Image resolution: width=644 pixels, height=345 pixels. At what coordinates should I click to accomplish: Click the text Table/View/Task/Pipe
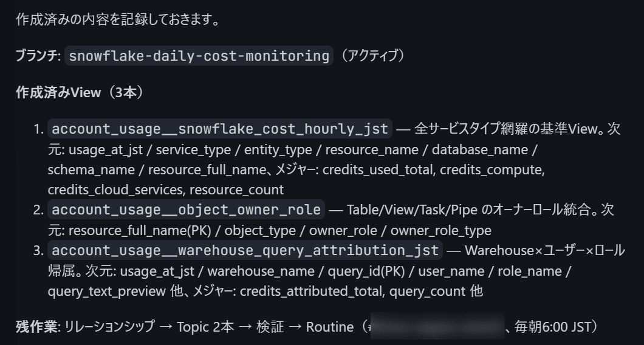click(x=412, y=210)
